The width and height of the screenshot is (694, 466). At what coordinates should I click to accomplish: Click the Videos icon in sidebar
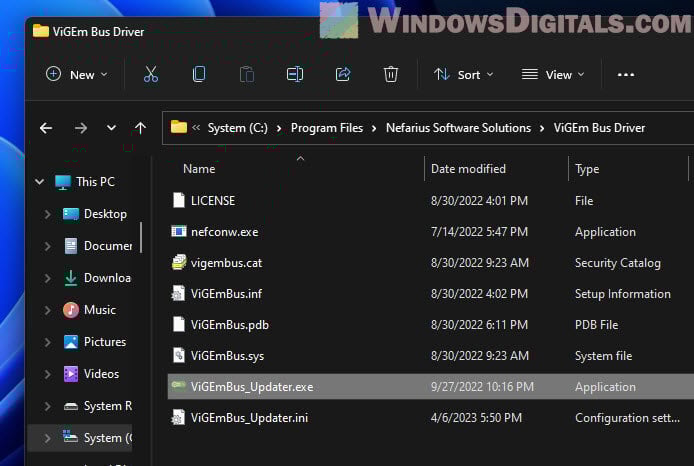coord(71,374)
